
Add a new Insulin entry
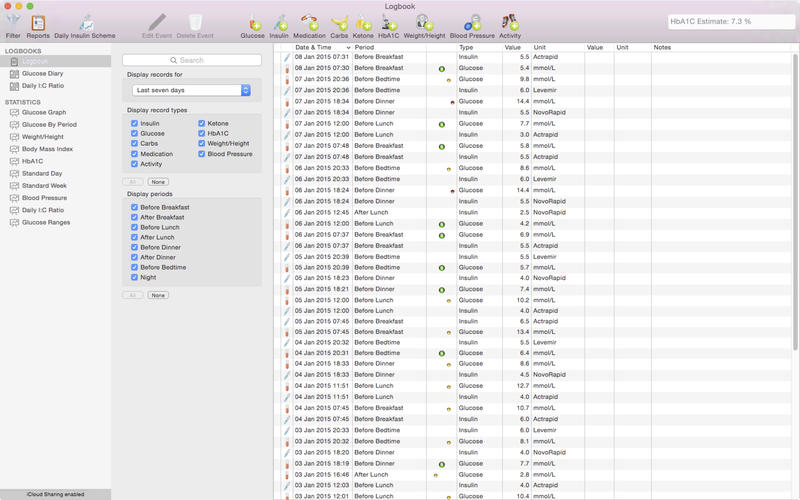[x=279, y=23]
